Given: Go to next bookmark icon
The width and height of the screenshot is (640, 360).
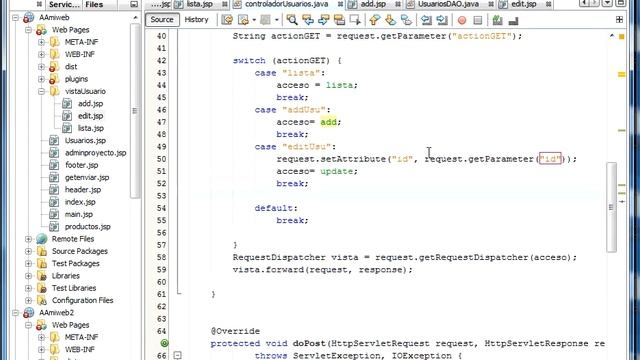Looking at the screenshot, I should [390, 20].
